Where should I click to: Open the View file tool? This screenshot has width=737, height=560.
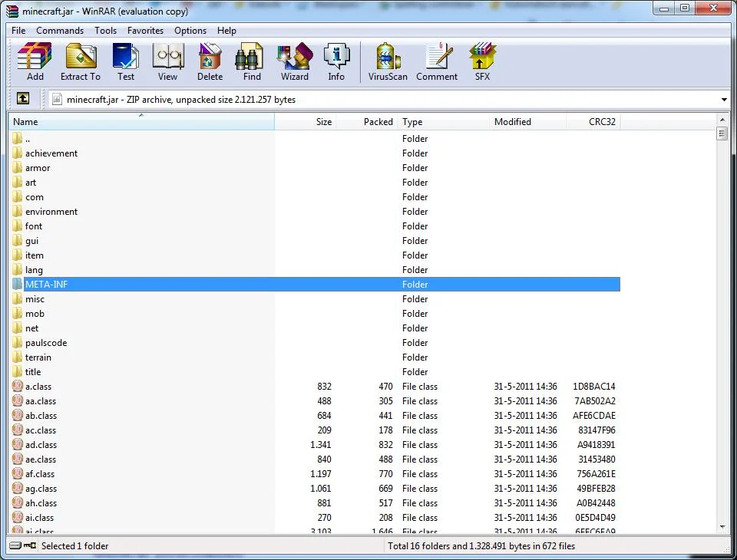click(x=168, y=61)
